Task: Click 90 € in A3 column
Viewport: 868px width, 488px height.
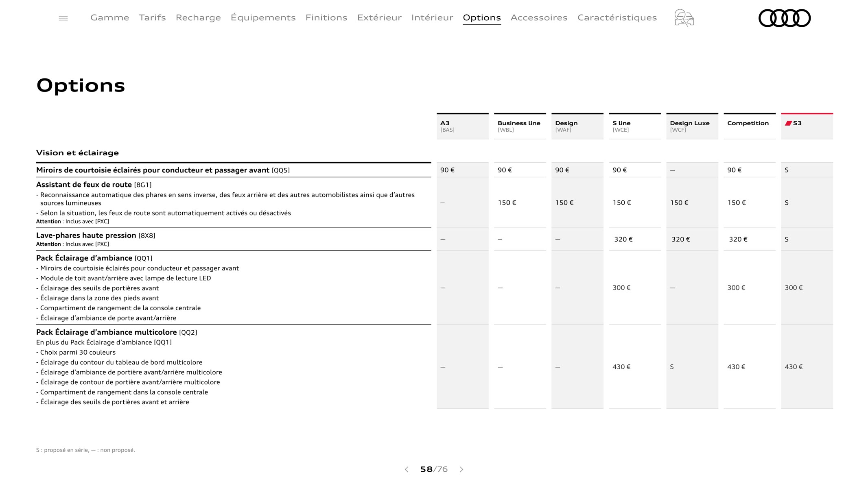Action: coord(447,170)
